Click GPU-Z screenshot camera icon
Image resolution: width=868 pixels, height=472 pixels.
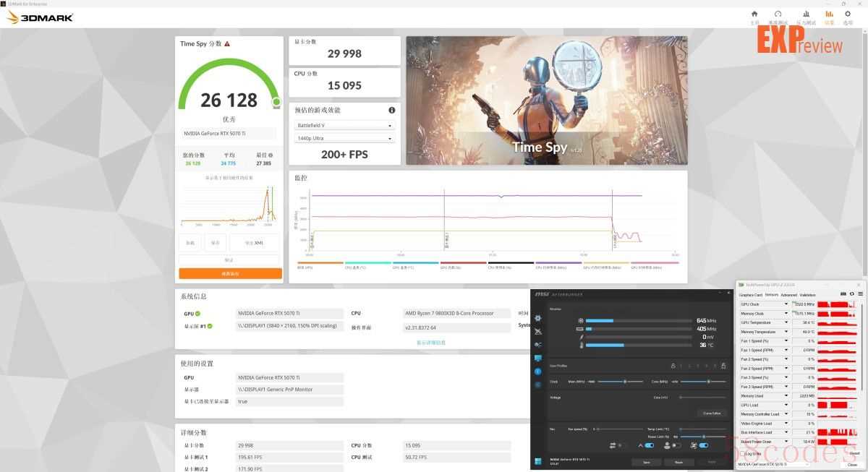pyautogui.click(x=843, y=293)
